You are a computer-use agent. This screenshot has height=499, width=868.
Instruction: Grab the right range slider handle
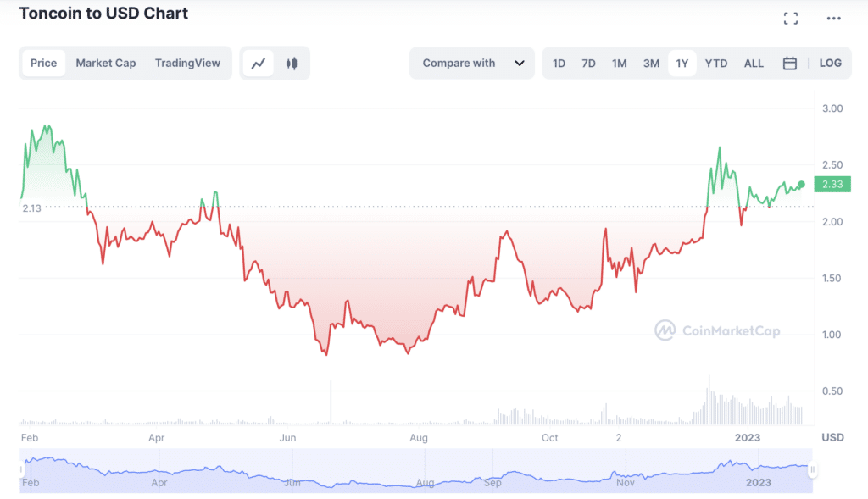pos(812,469)
